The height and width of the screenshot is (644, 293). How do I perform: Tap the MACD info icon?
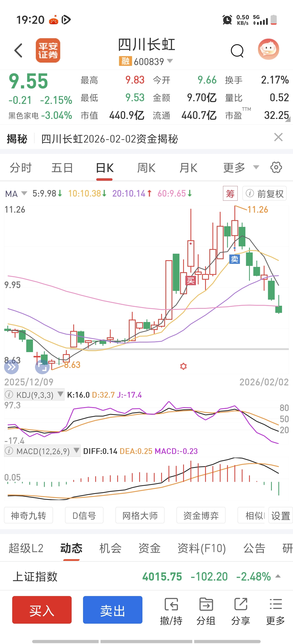click(x=9, y=451)
